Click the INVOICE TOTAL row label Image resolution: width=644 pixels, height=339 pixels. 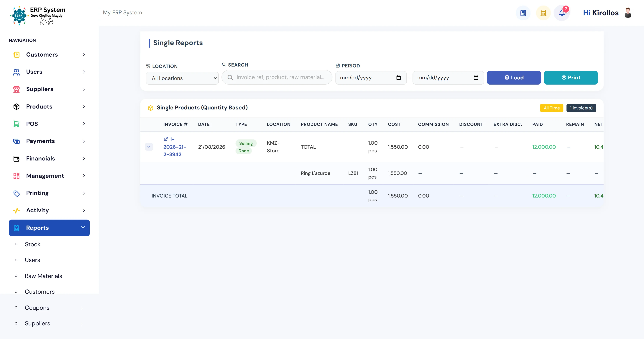pyautogui.click(x=169, y=196)
